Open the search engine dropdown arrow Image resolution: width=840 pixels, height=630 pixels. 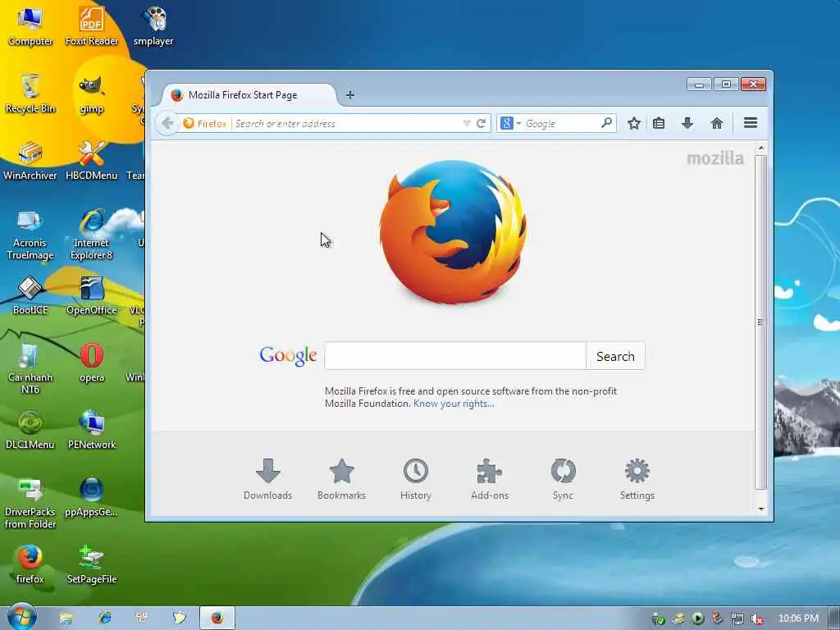(x=518, y=124)
